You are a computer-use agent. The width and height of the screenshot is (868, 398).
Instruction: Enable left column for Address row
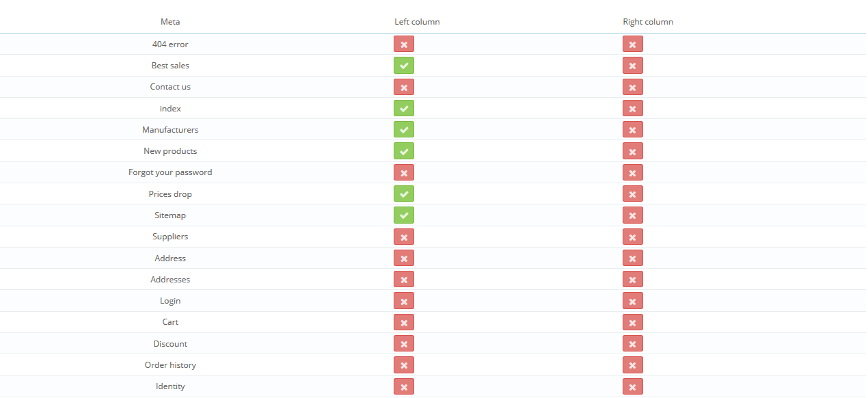pos(404,258)
